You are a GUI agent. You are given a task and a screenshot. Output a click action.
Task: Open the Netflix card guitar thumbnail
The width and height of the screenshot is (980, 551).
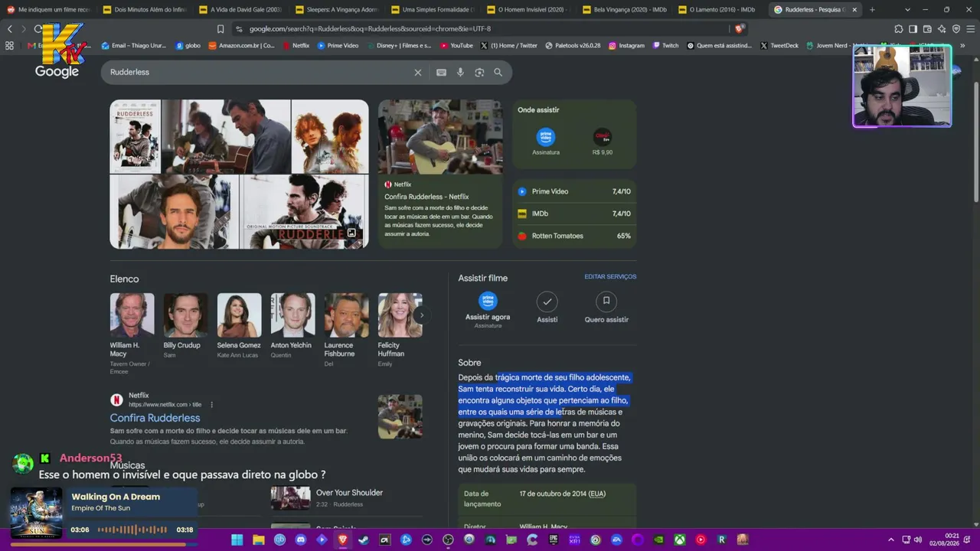440,137
